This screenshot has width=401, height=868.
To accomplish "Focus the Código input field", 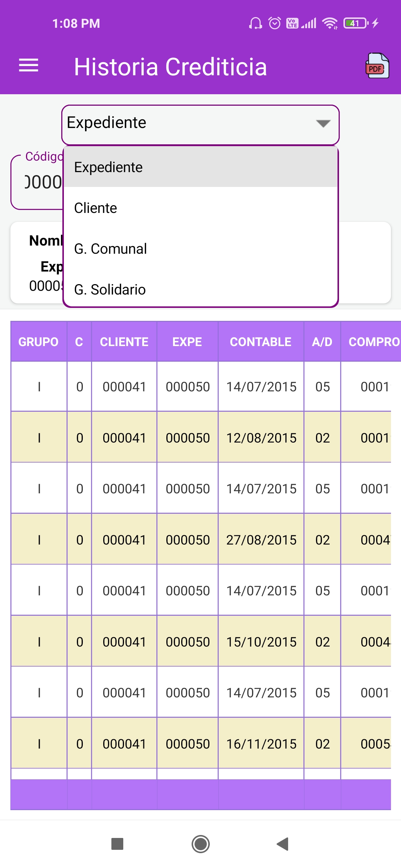I will pyautogui.click(x=37, y=182).
